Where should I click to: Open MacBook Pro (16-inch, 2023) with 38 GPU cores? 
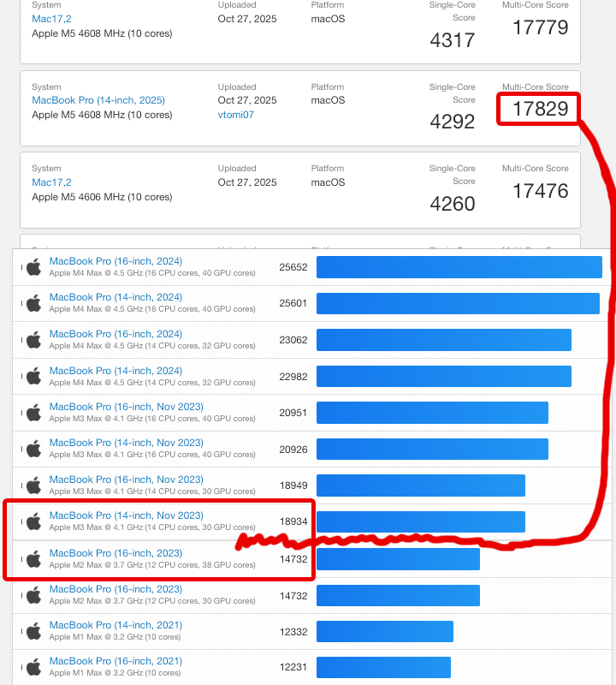115,552
